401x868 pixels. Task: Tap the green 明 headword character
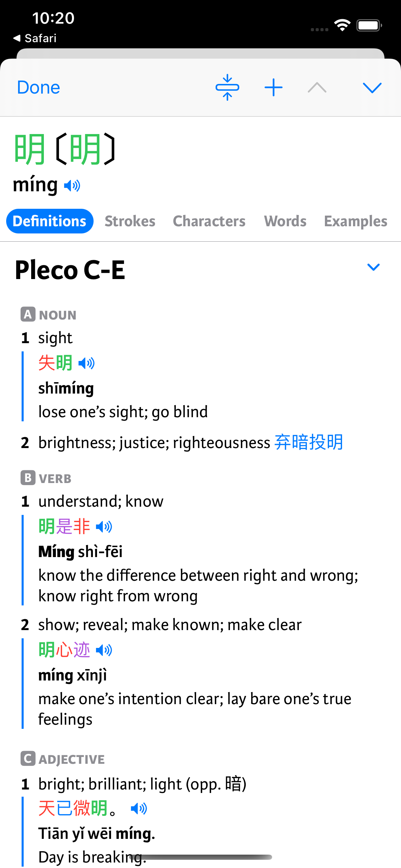29,149
